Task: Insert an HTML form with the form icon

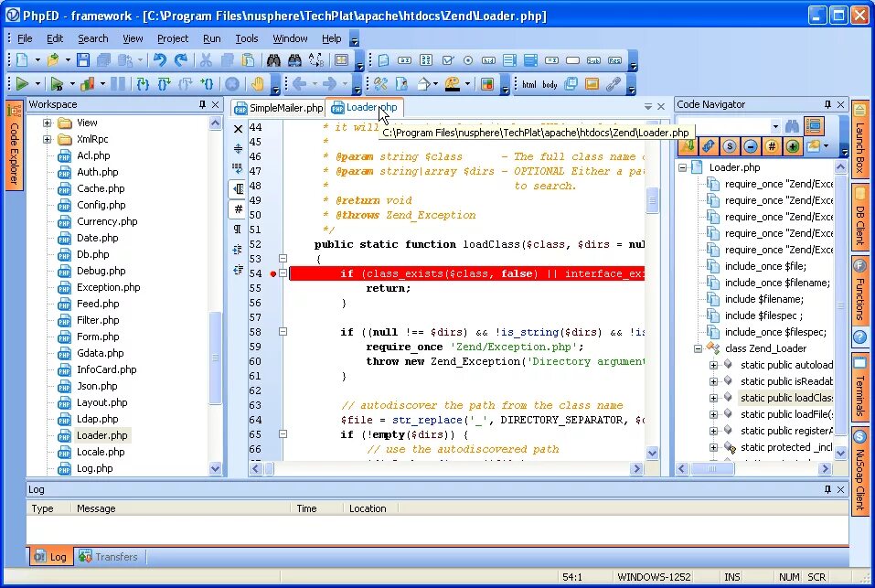Action: [x=383, y=60]
